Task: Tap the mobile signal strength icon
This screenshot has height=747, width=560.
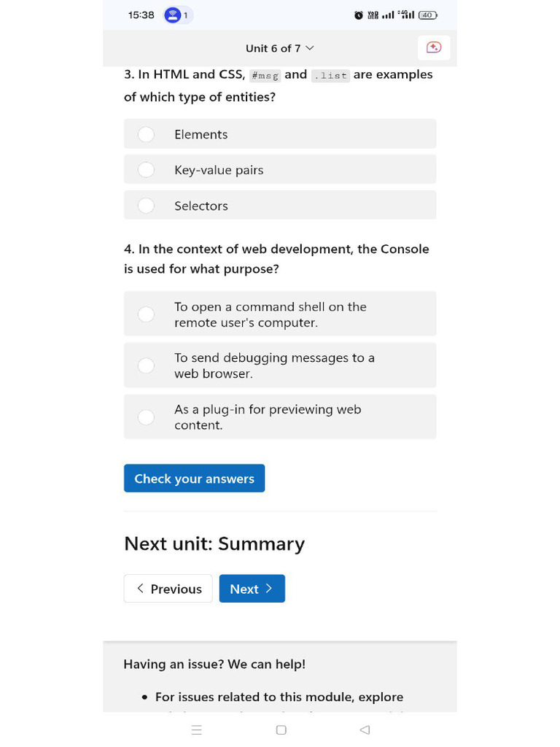Action: pos(388,15)
